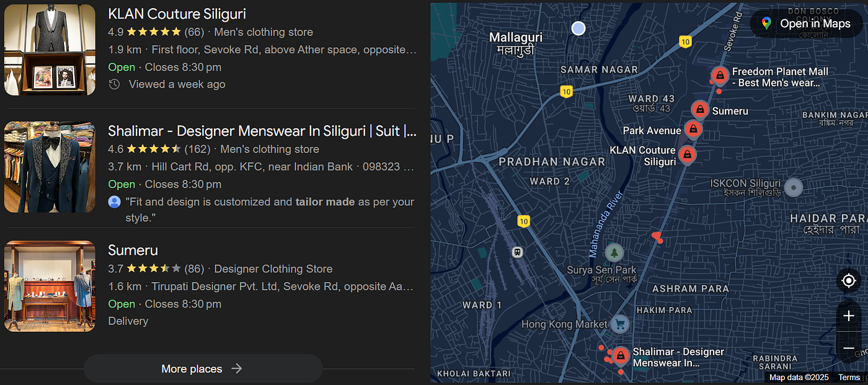This screenshot has height=385, width=868.
Task: Click the Surya Sen Park tree icon
Action: pos(614,252)
